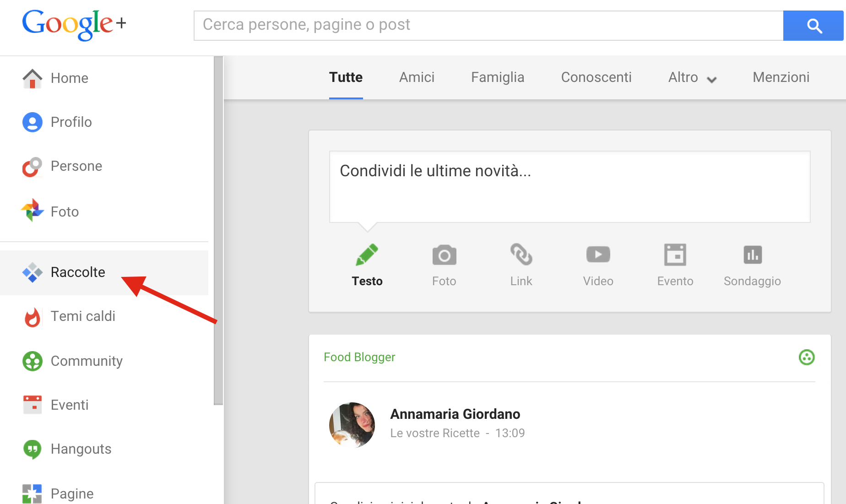Open Raccolte in the left menu
The image size is (846, 504).
click(x=78, y=272)
